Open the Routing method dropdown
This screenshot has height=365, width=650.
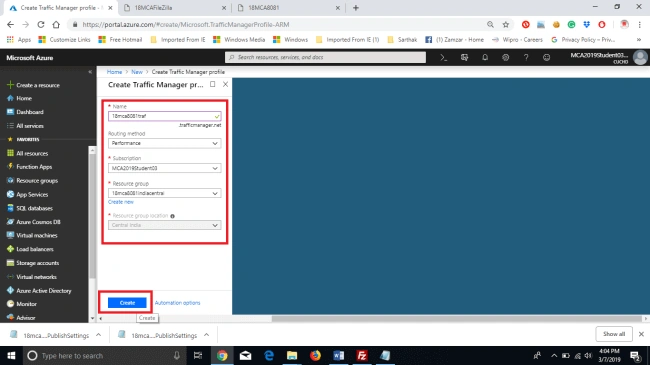pos(165,143)
